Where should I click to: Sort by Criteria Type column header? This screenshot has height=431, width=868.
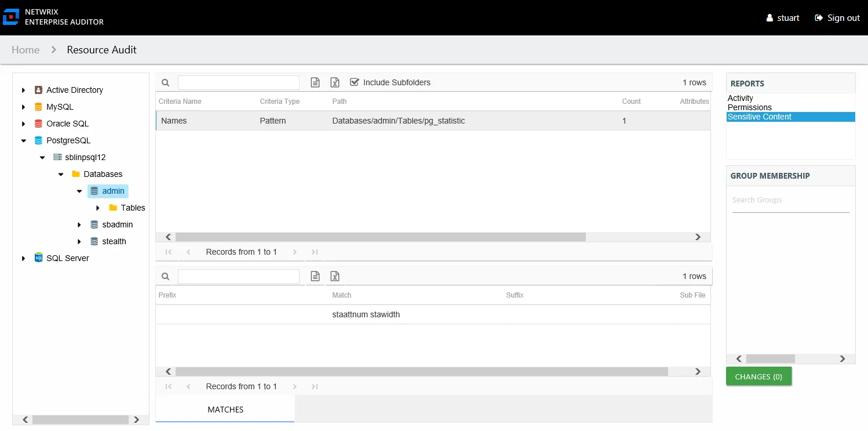click(280, 102)
